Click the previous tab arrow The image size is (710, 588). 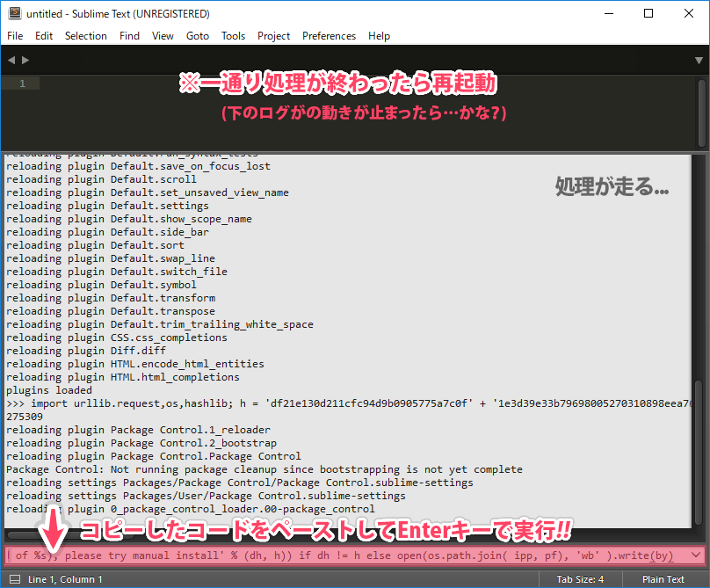(11, 60)
